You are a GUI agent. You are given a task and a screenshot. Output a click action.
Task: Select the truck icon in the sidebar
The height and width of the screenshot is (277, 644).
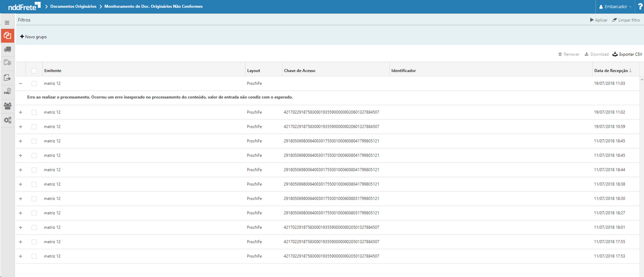pos(7,49)
